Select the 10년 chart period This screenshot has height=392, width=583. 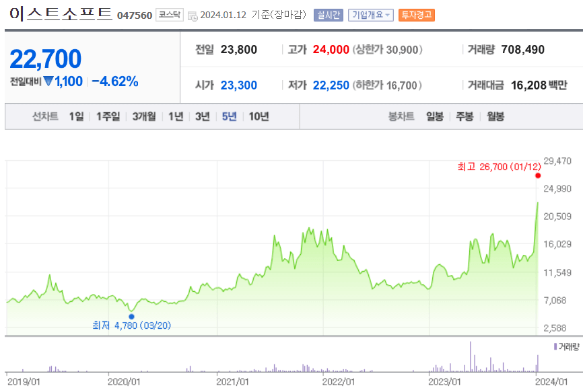point(259,116)
